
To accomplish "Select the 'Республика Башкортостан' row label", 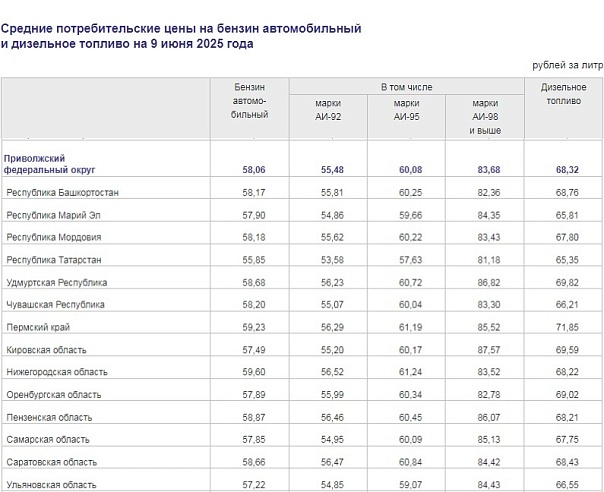I will point(63,192).
